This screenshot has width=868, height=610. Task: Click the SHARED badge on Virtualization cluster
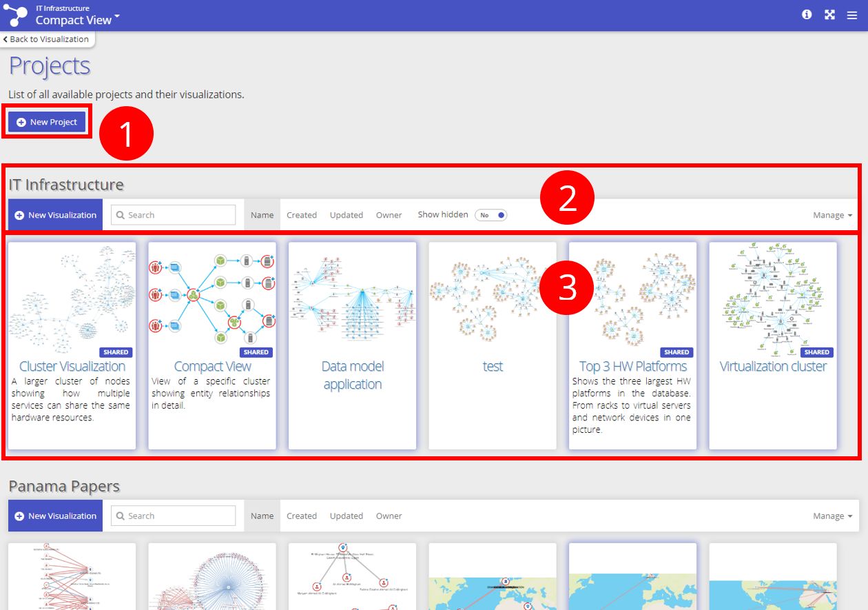[816, 352]
